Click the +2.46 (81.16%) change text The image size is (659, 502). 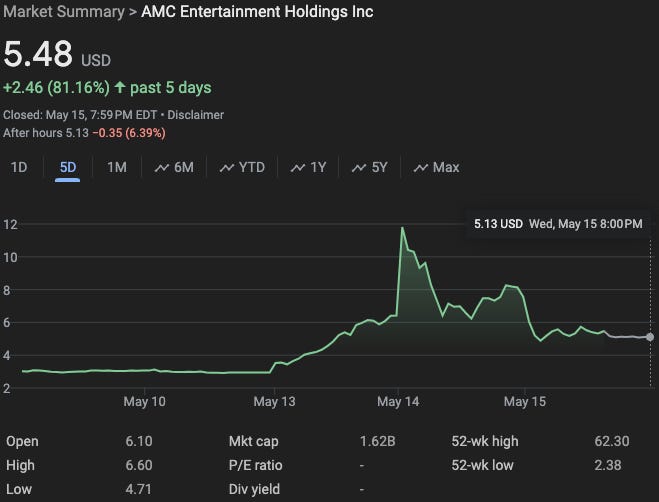point(56,87)
